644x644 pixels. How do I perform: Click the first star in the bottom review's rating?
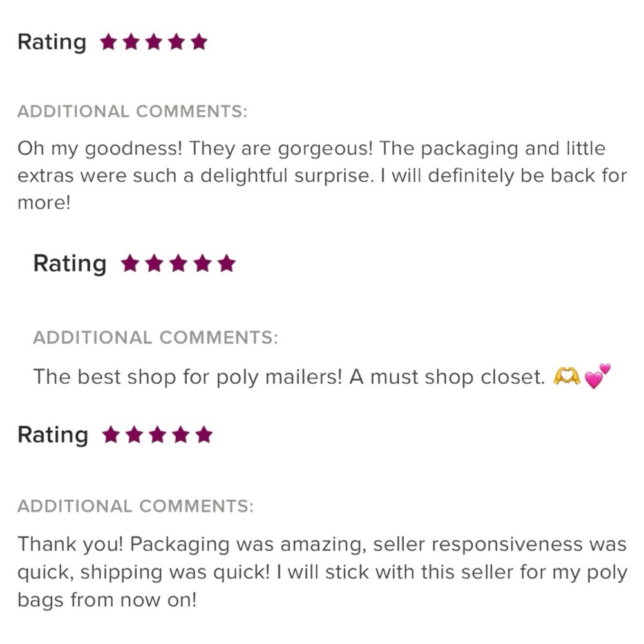111,435
